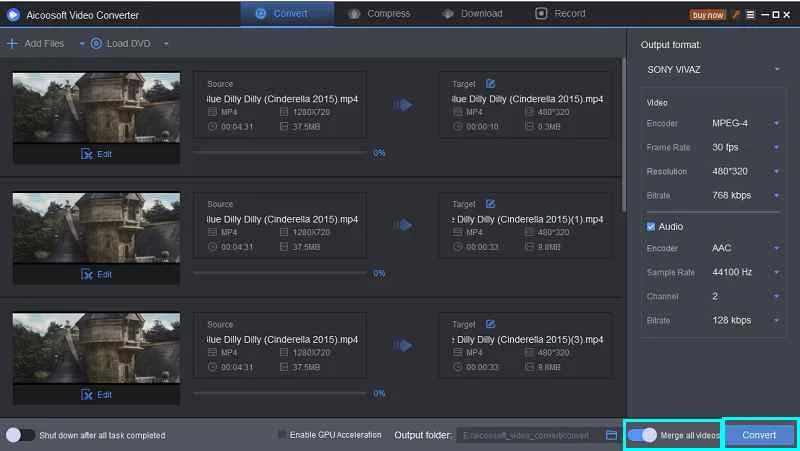Click the first video's progress bar
Screen dimensions: 800x451
click(x=280, y=153)
